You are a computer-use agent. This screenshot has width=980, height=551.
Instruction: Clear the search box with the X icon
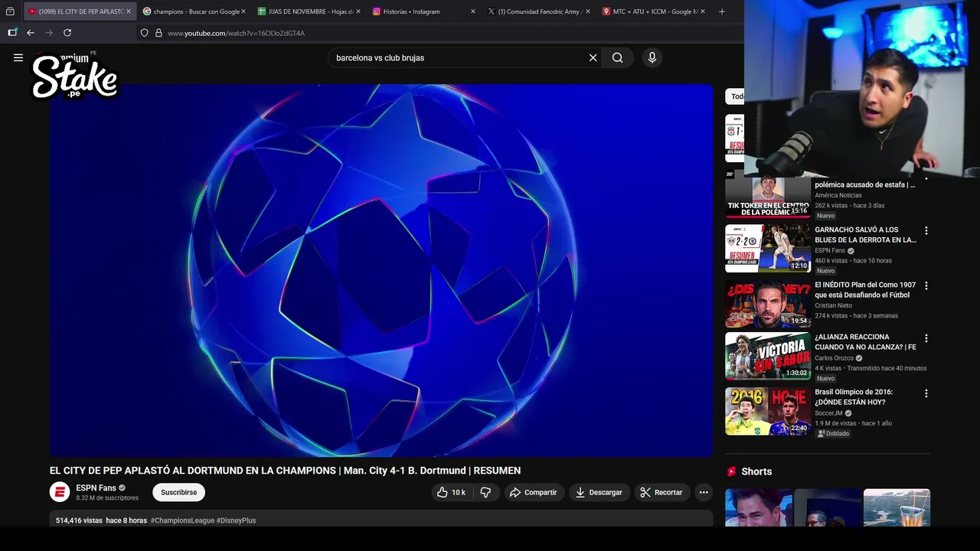click(593, 57)
